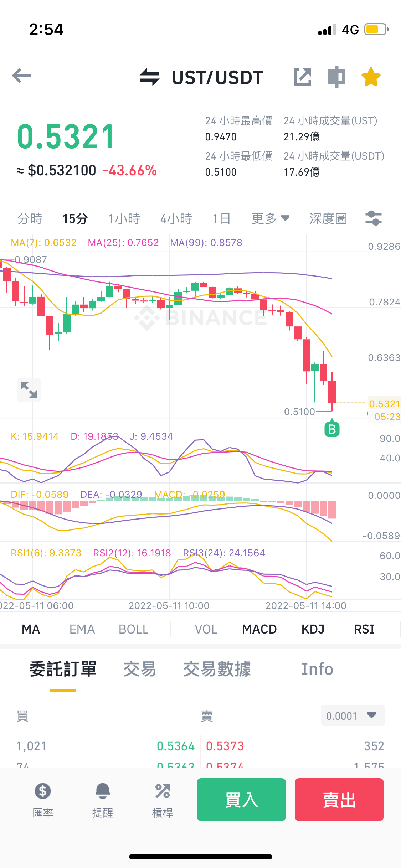Tap the 2022-05-11 10:00 time axis label
The image size is (401, 868).
[x=169, y=606]
